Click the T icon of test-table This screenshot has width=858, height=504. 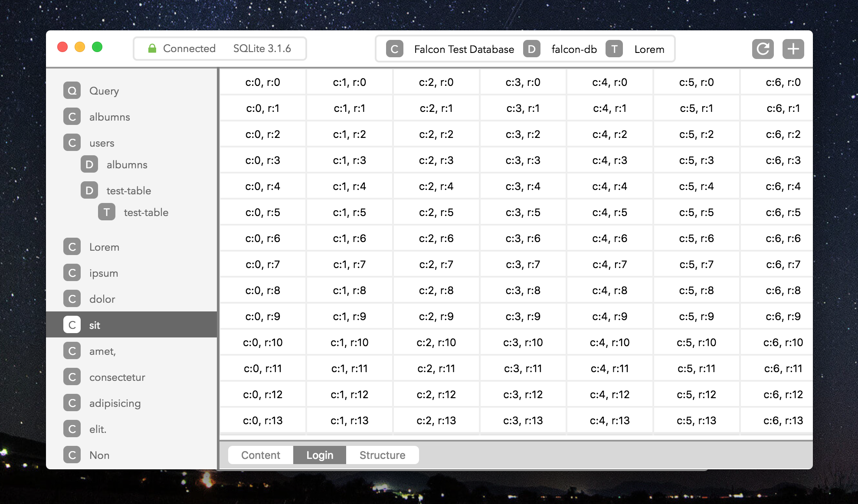click(x=107, y=212)
